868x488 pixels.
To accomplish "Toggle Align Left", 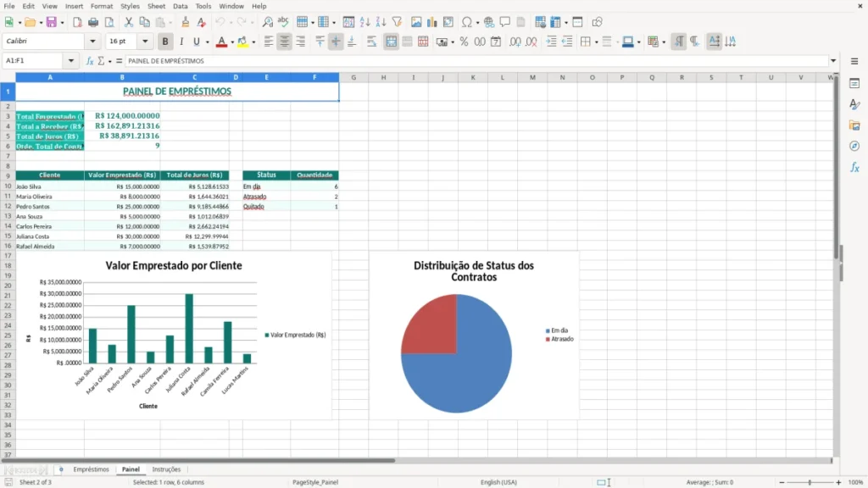I will tap(269, 42).
